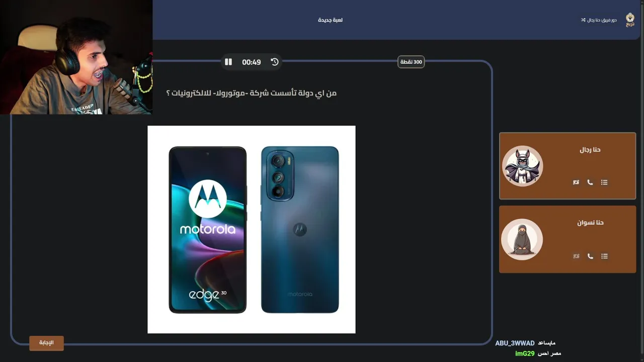Click the دور فريق: حنا رجال turn indicator
Image resolution: width=644 pixels, height=362 pixels.
[x=602, y=20]
